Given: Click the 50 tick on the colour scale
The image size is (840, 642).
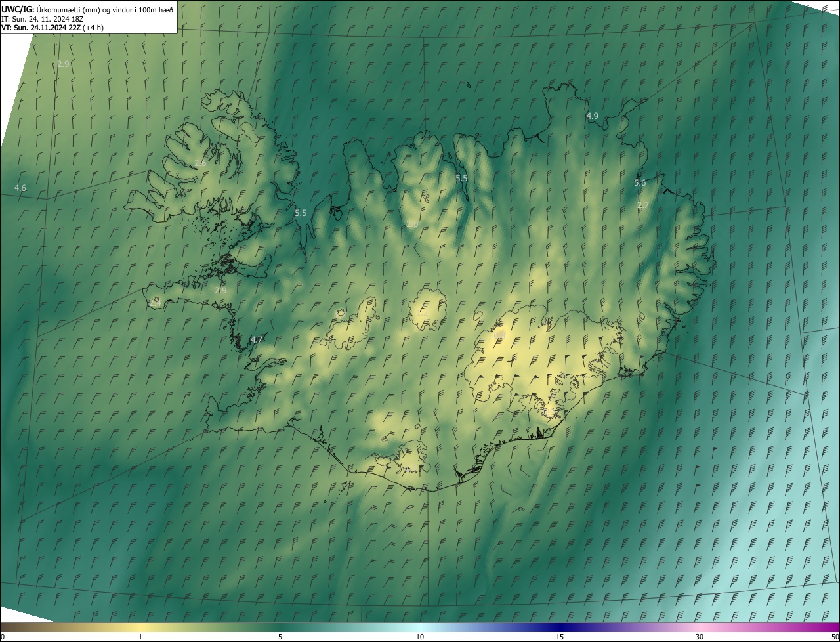Looking at the screenshot, I should [835, 637].
